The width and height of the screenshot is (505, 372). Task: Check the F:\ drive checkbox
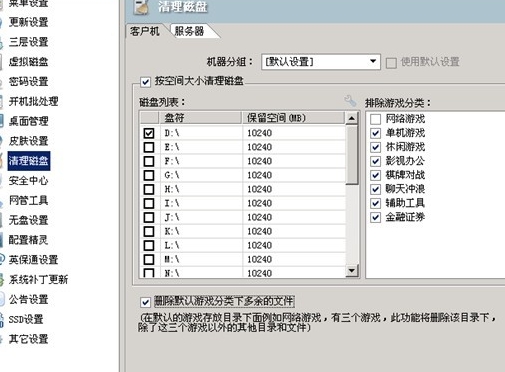point(149,161)
